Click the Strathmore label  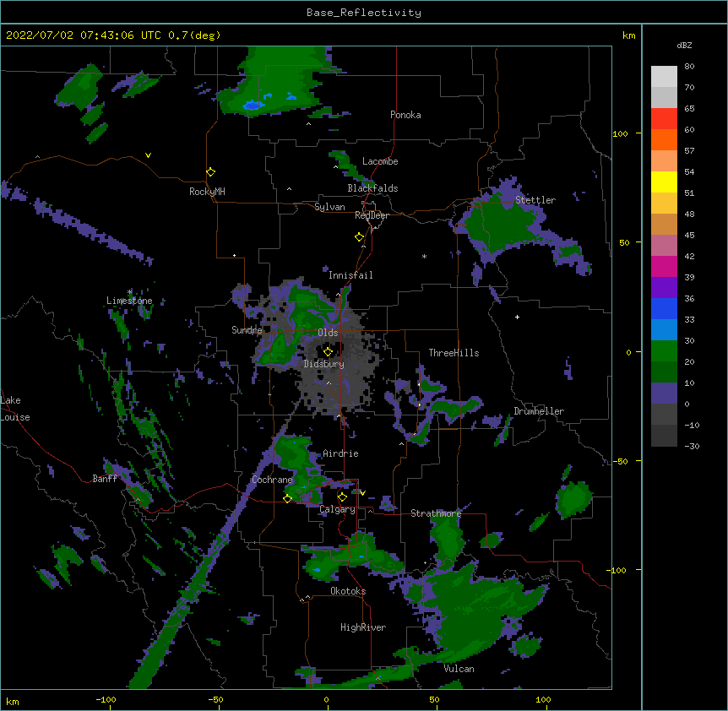[436, 513]
